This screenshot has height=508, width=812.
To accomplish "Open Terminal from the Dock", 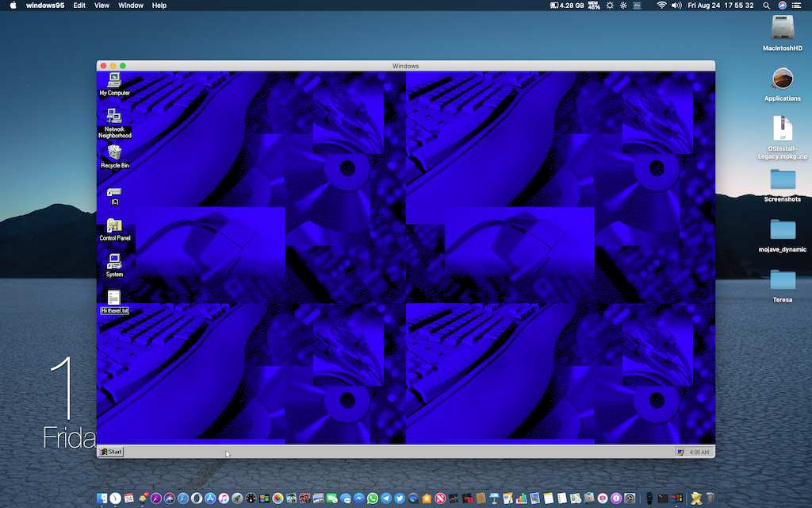I will pyautogui.click(x=663, y=498).
